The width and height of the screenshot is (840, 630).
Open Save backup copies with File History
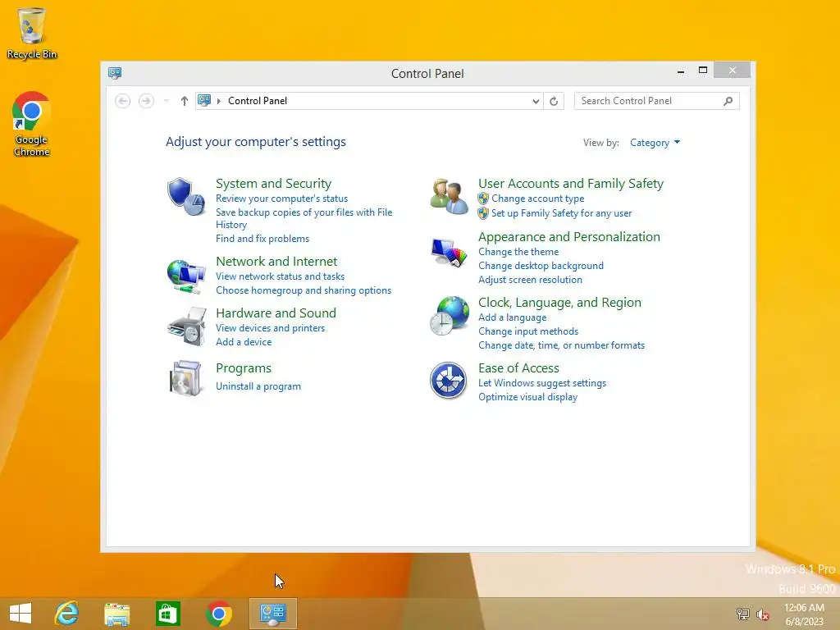click(304, 218)
